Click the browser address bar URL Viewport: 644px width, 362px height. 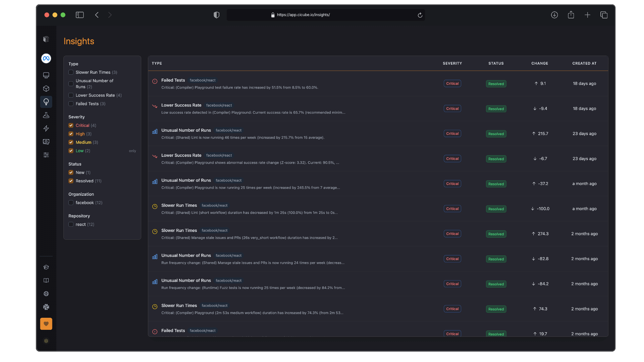click(303, 15)
